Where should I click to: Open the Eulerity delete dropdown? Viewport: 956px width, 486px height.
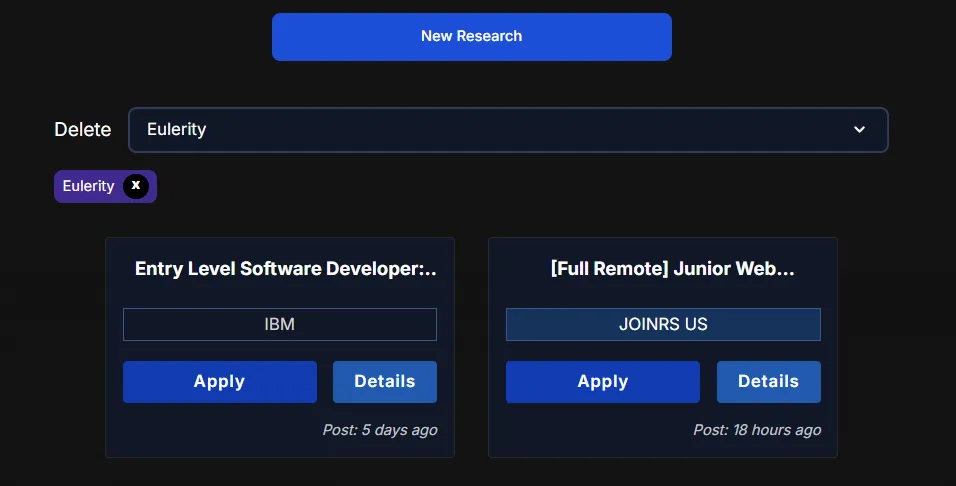tap(508, 130)
